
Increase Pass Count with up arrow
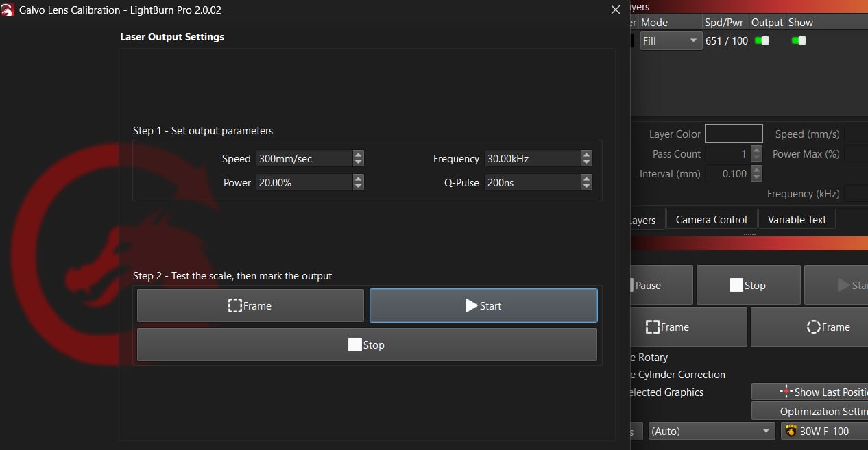coord(756,150)
